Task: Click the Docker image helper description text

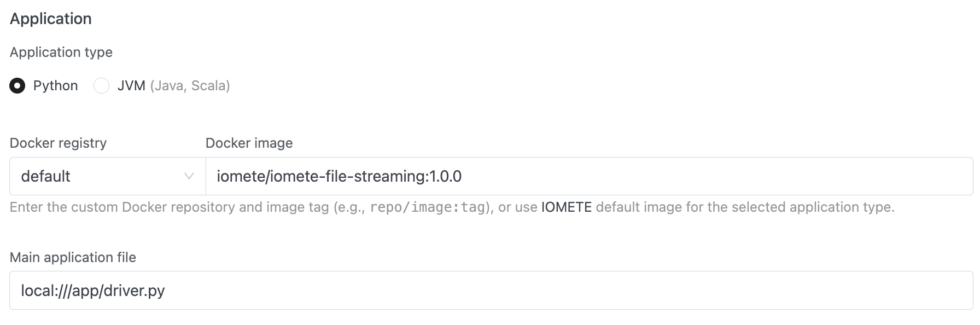Action: click(x=744, y=207)
